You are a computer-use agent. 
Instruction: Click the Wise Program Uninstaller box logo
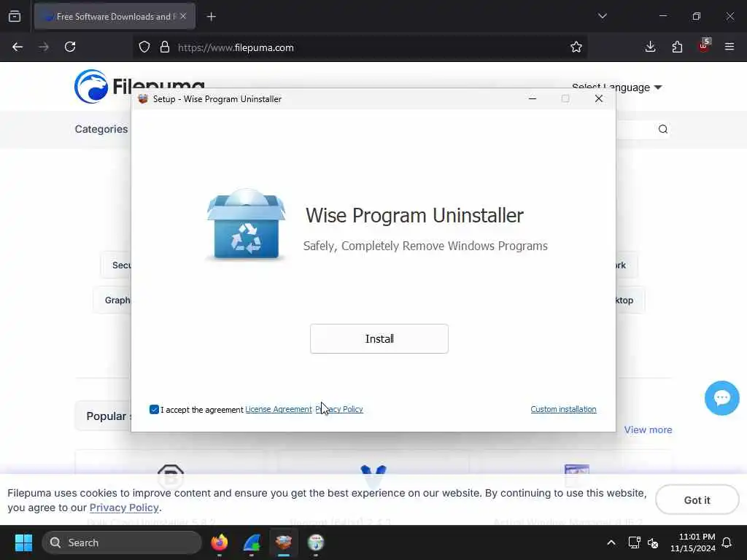coord(246,224)
